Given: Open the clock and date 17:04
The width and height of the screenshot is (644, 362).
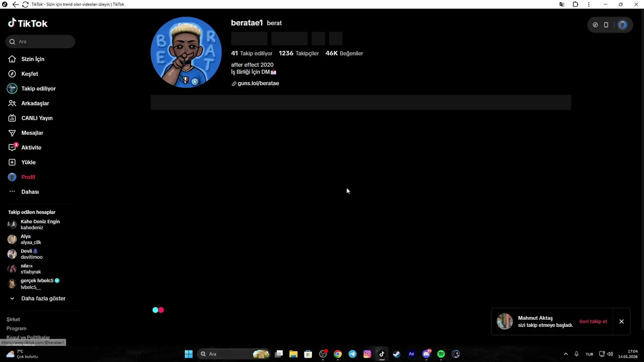Looking at the screenshot, I should 627,354.
